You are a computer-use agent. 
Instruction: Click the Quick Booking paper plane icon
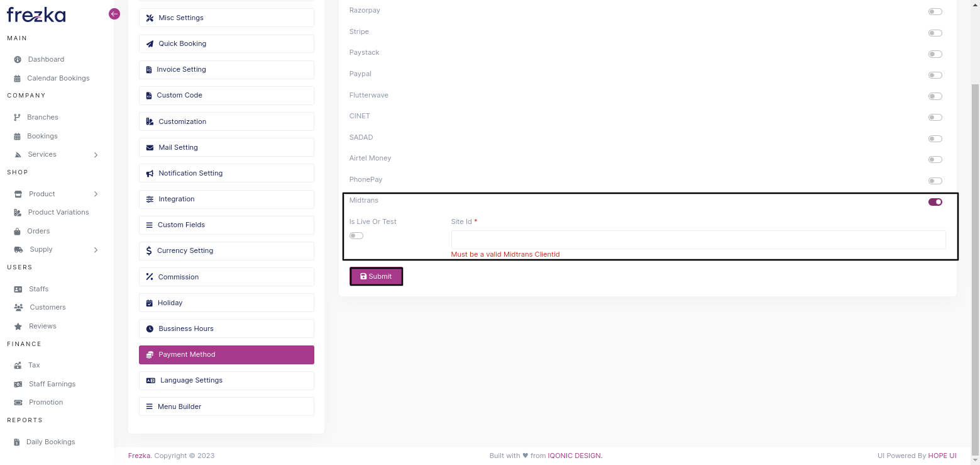point(150,44)
